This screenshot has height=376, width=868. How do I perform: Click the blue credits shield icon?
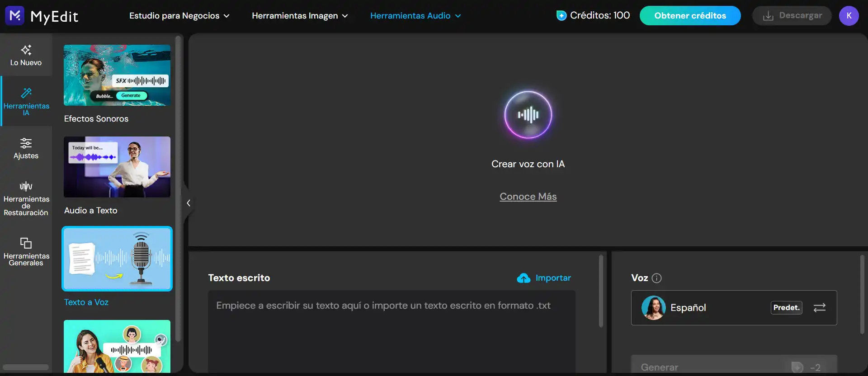(x=561, y=16)
